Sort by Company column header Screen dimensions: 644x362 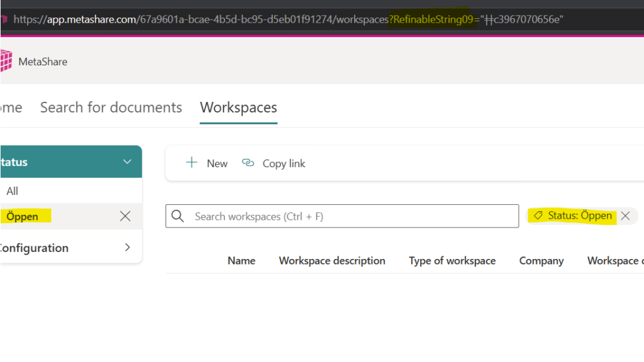point(541,261)
